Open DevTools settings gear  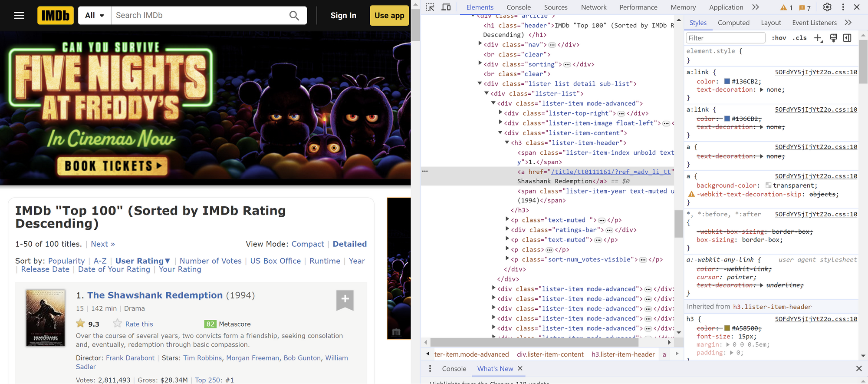(x=827, y=7)
